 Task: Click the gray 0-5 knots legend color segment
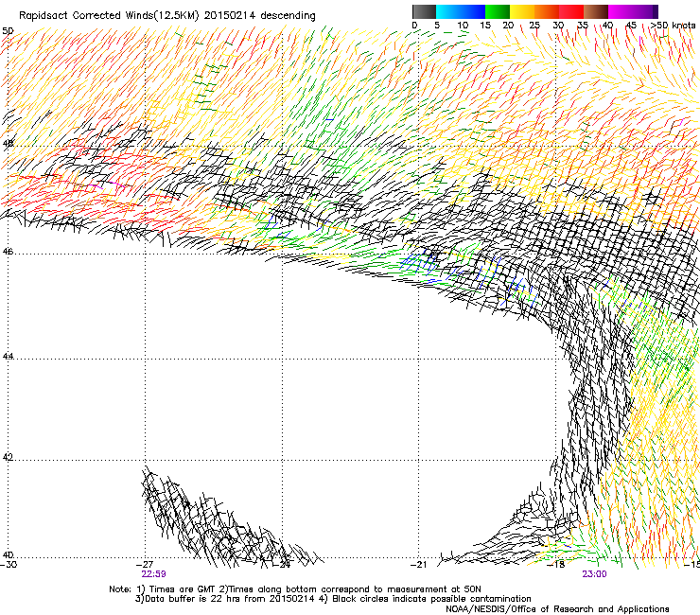point(424,11)
